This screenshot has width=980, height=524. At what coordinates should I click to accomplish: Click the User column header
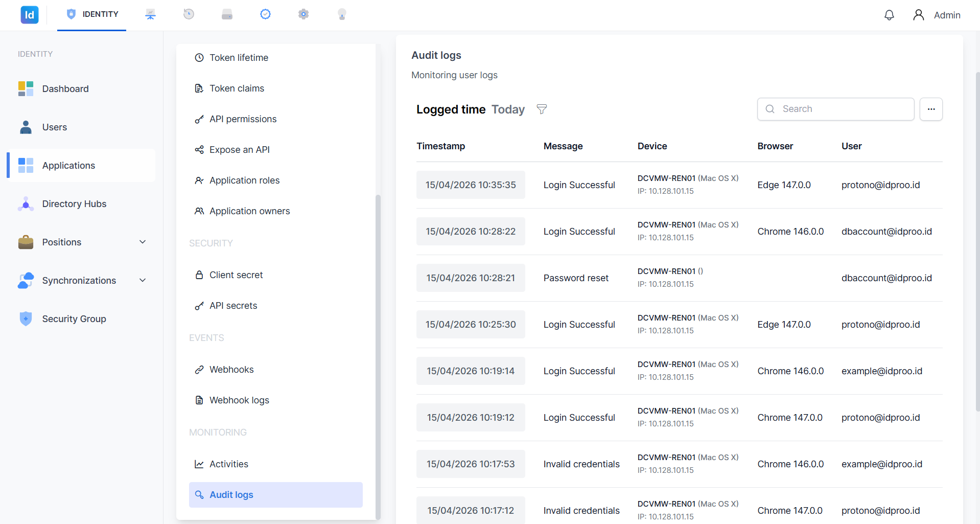coord(851,146)
